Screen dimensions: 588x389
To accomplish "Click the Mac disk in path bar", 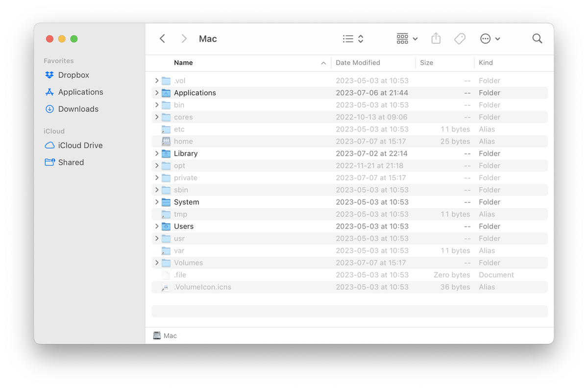I will 165,336.
